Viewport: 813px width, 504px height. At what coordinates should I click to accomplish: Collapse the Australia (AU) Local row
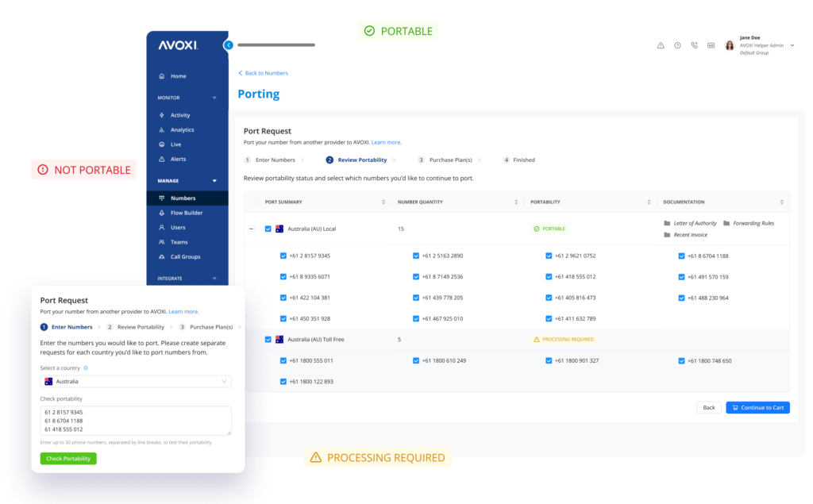tap(252, 229)
